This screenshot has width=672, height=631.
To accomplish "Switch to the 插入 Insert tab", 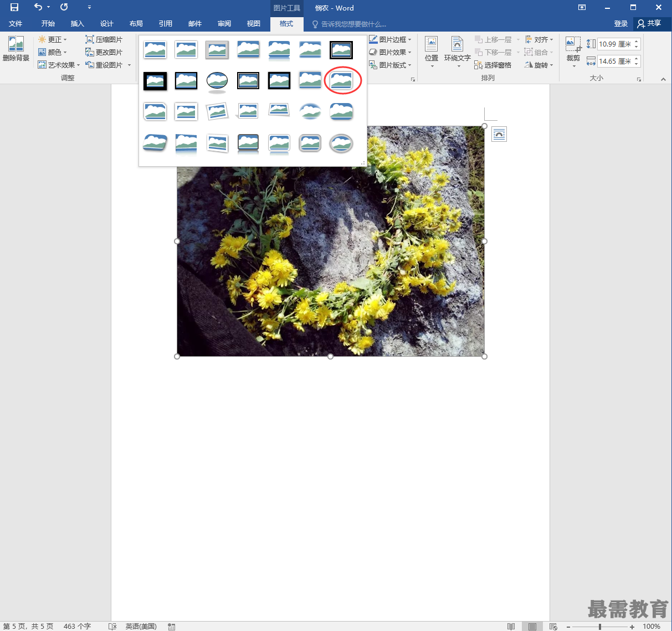I will pos(78,23).
